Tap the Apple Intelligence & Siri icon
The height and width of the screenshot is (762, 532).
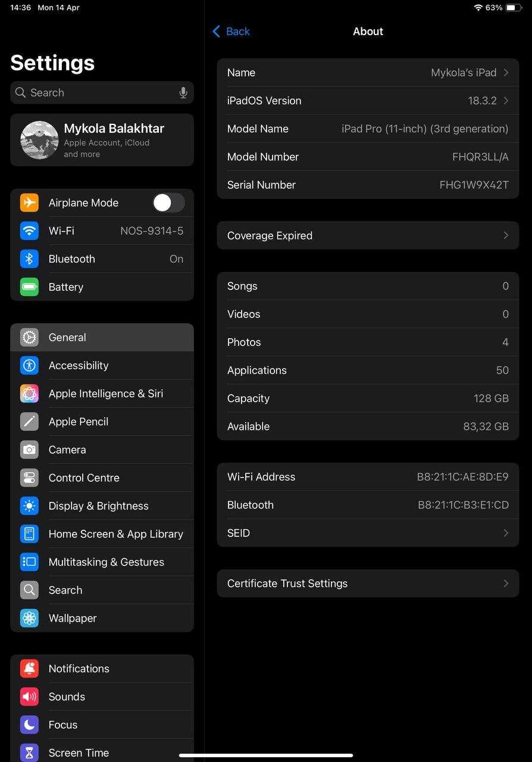coord(29,393)
